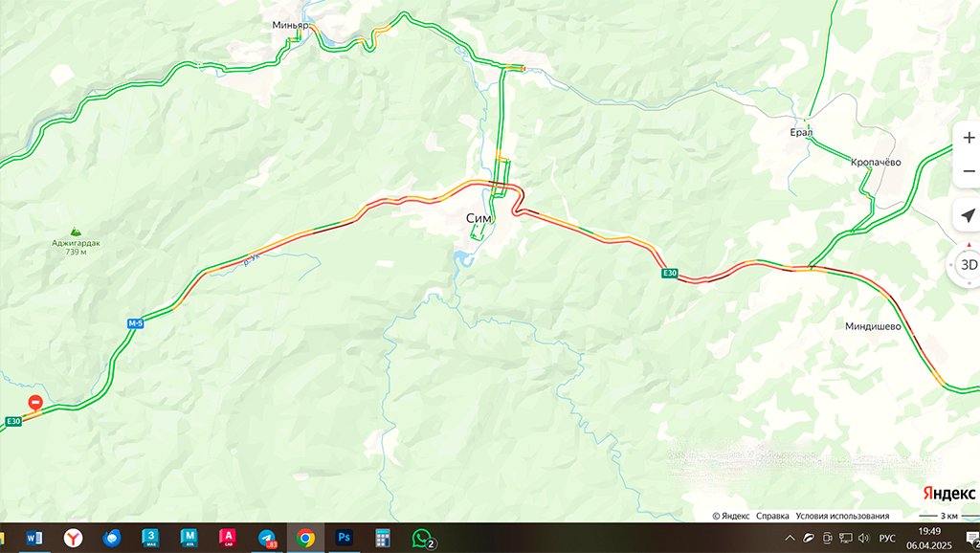Click the Сим town label
The height and width of the screenshot is (553, 980).
[479, 218]
